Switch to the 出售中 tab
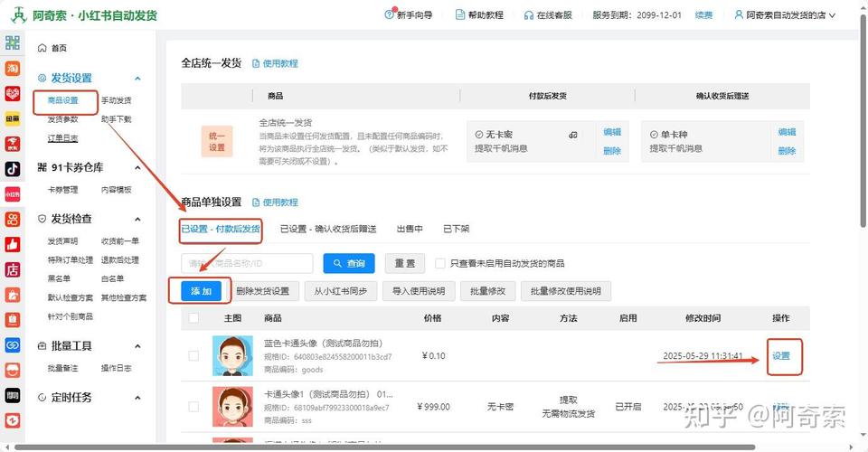868x452 pixels. coord(410,230)
